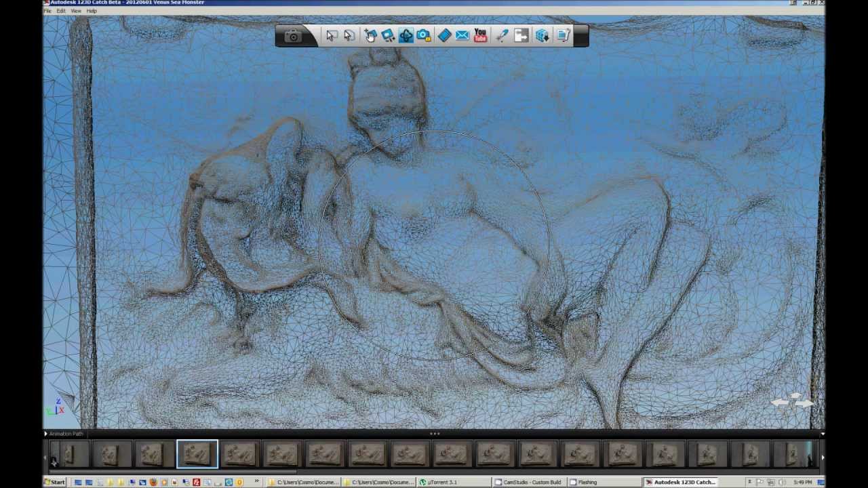Share the model via the email envelope icon

(x=462, y=36)
